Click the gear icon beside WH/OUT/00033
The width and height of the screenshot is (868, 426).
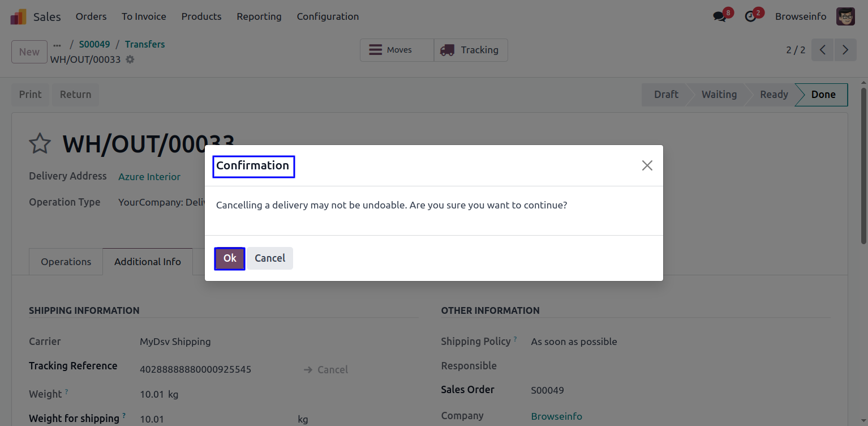coord(130,59)
